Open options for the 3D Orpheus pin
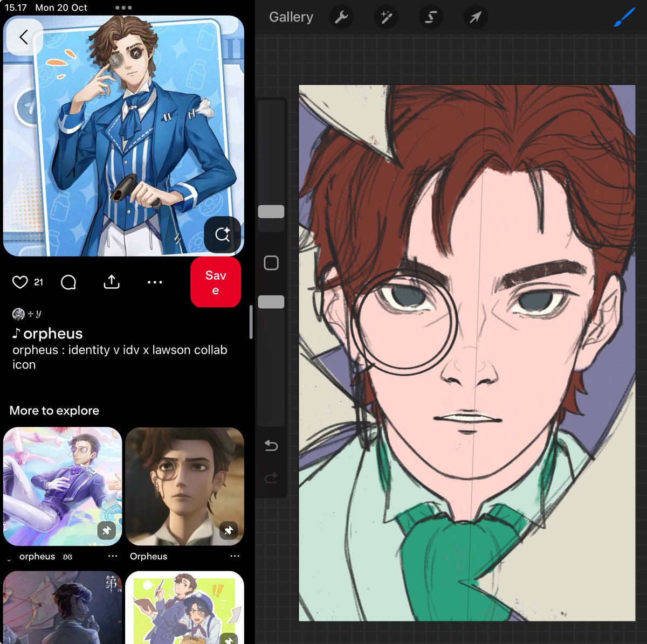Viewport: 647px width, 644px height. pos(235,556)
